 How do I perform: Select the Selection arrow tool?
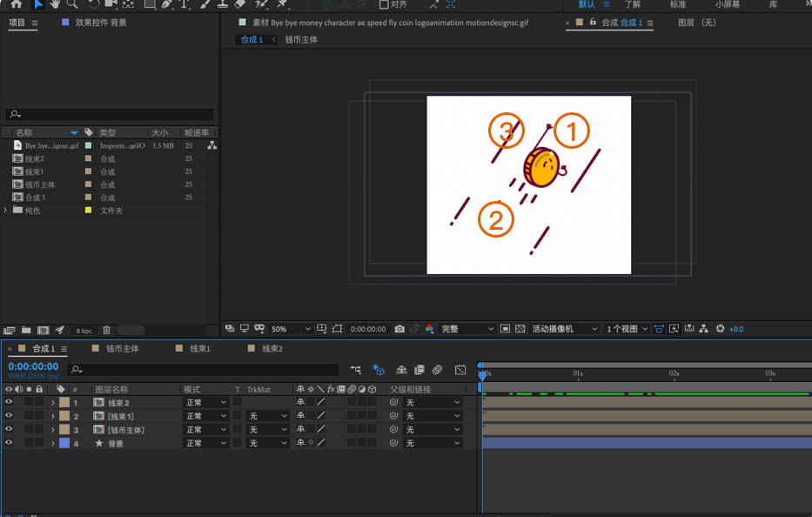click(x=37, y=4)
